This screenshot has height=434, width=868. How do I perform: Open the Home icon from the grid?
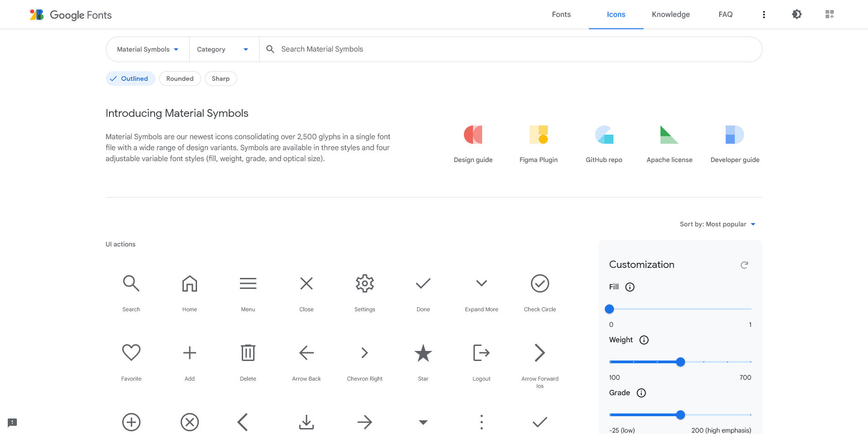189,283
